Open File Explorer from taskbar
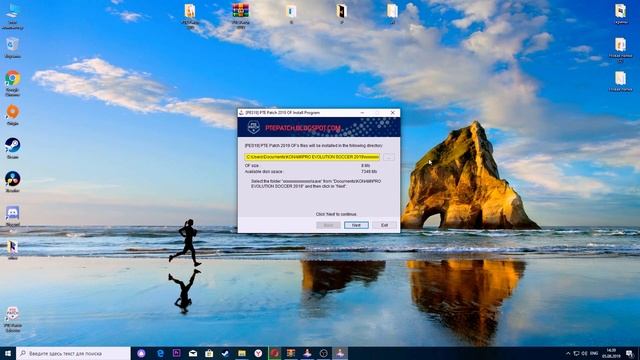Image resolution: width=640 pixels, height=360 pixels. click(242, 353)
